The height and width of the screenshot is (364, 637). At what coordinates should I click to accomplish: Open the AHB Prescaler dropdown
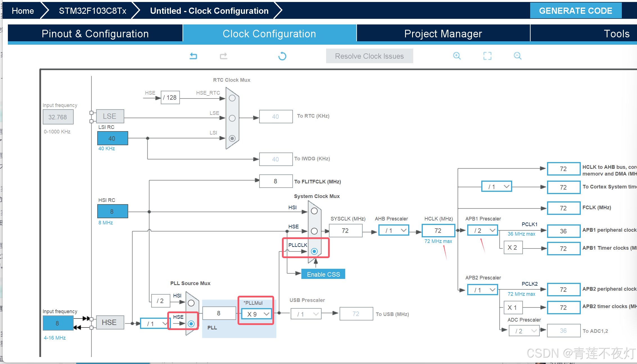[394, 231]
